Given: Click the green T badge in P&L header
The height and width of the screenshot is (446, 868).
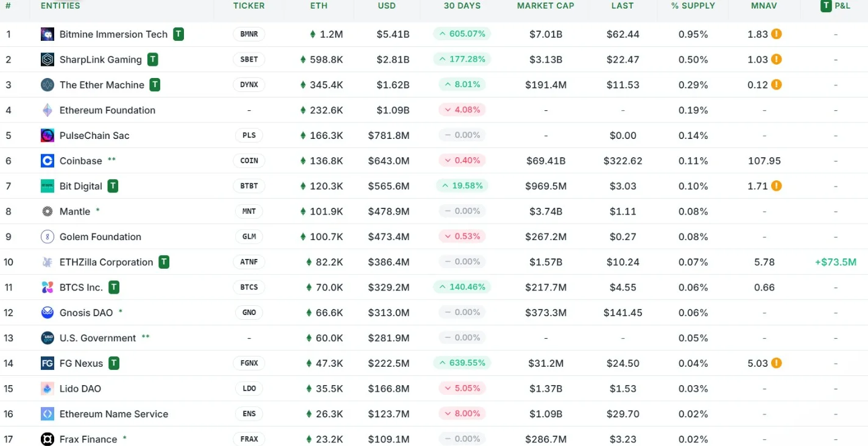Looking at the screenshot, I should [x=826, y=5].
